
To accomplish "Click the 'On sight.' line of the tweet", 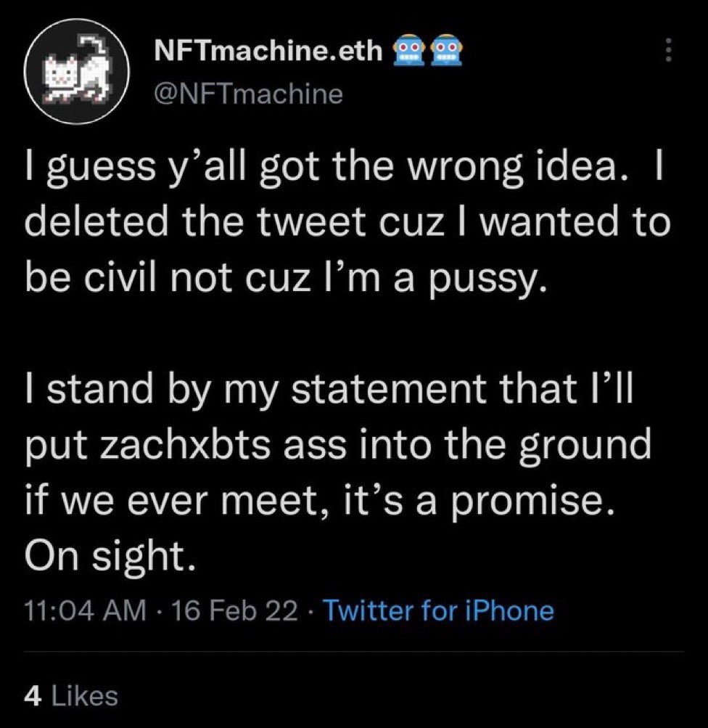I will 110,557.
